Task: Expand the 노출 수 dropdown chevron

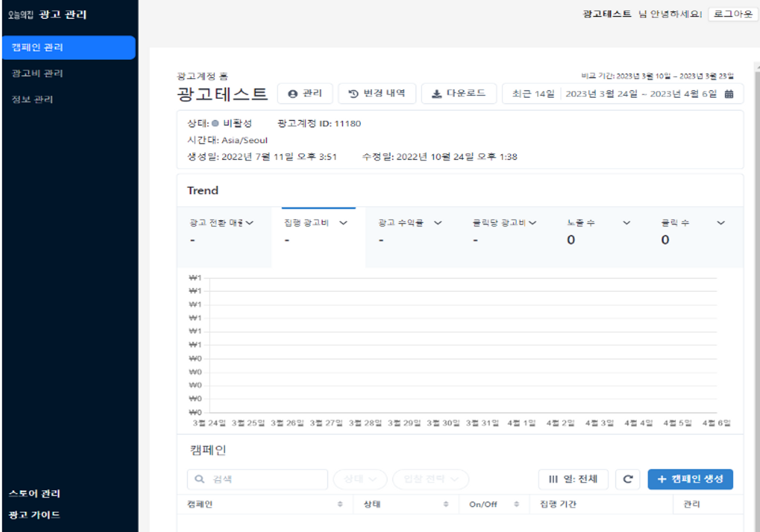Action: [627, 223]
